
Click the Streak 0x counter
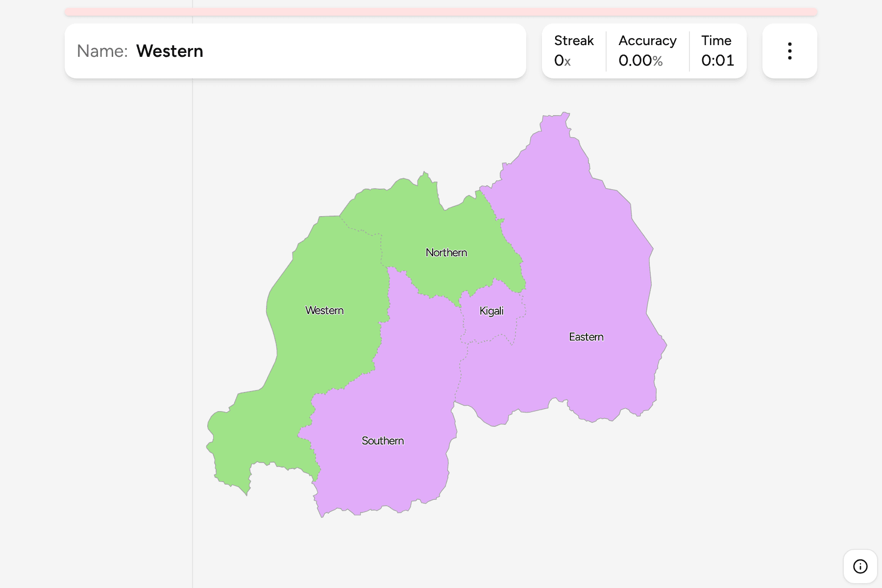click(x=573, y=51)
